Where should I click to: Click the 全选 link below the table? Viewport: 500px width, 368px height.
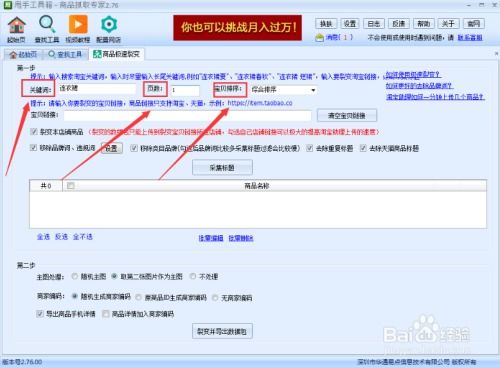(43, 237)
